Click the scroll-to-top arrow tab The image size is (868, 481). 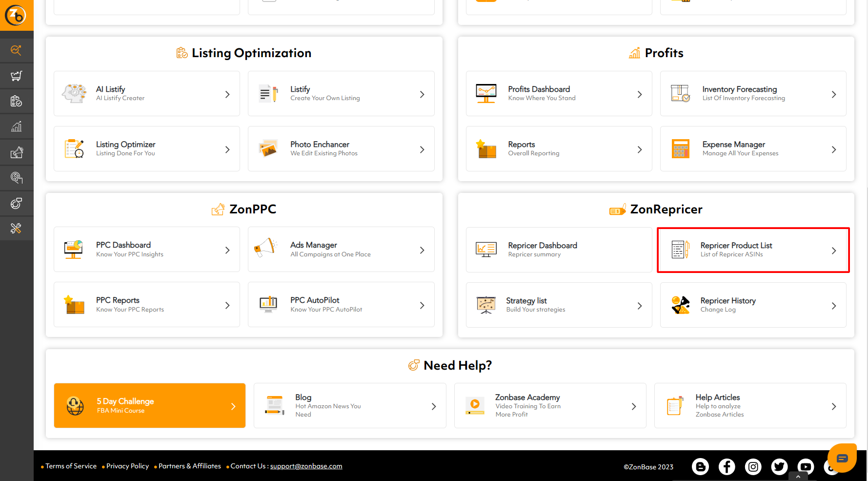click(798, 477)
